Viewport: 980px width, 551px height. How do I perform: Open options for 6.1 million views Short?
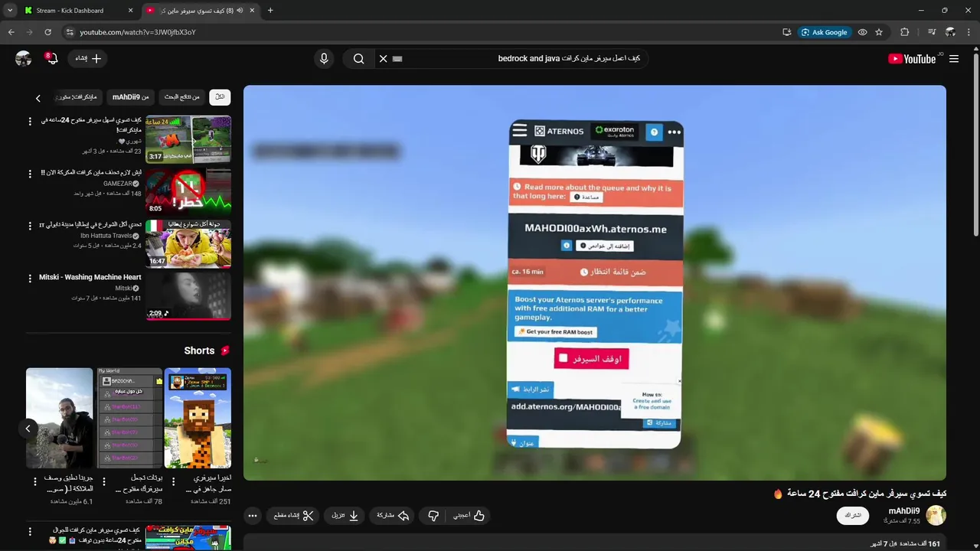34,482
